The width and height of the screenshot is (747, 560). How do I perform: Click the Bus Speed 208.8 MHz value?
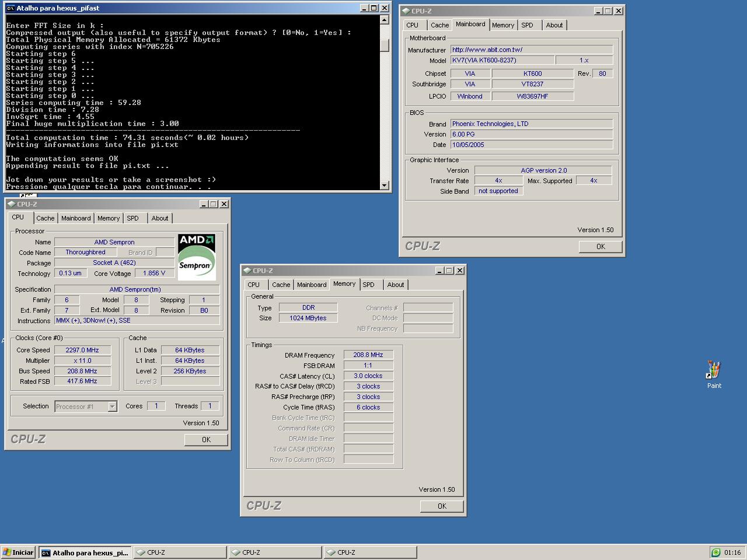[x=83, y=372]
